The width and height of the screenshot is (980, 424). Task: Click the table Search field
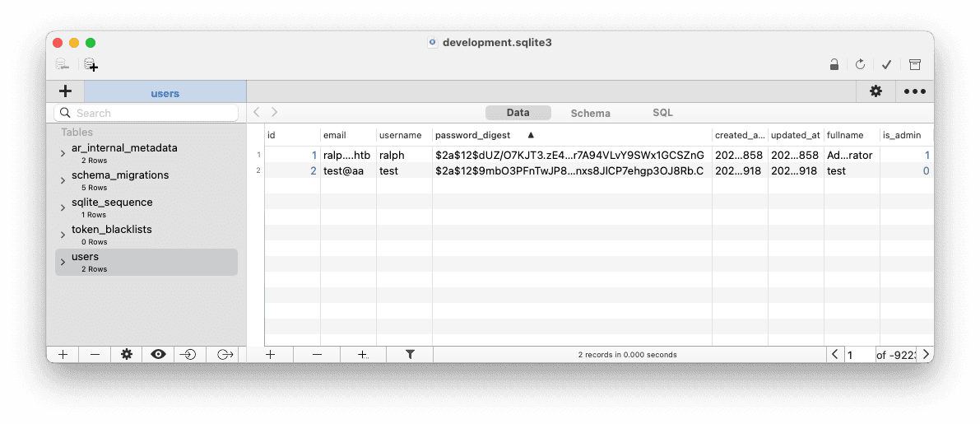[x=146, y=113]
